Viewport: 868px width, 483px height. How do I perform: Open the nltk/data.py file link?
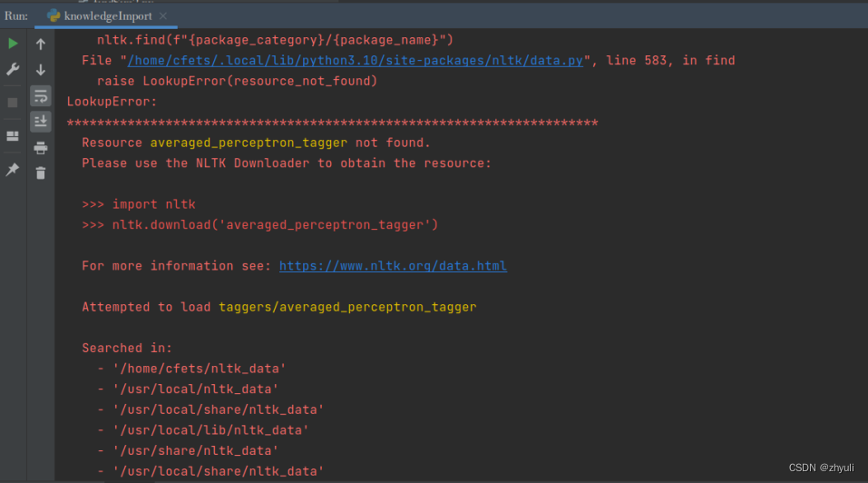coord(355,60)
